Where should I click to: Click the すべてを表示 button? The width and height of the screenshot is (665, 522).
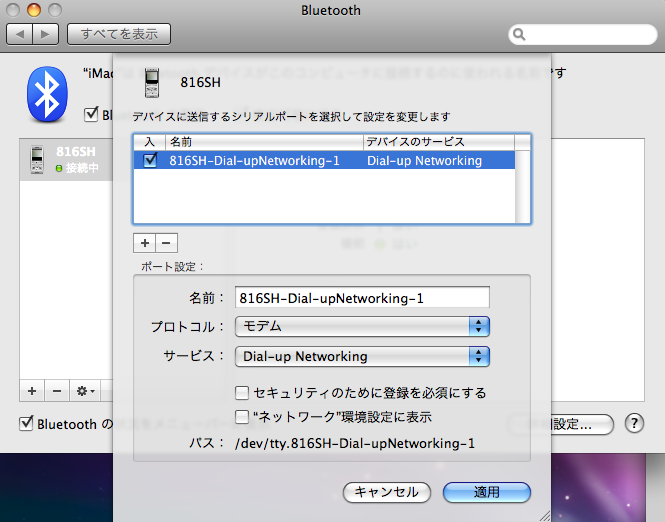[x=119, y=34]
